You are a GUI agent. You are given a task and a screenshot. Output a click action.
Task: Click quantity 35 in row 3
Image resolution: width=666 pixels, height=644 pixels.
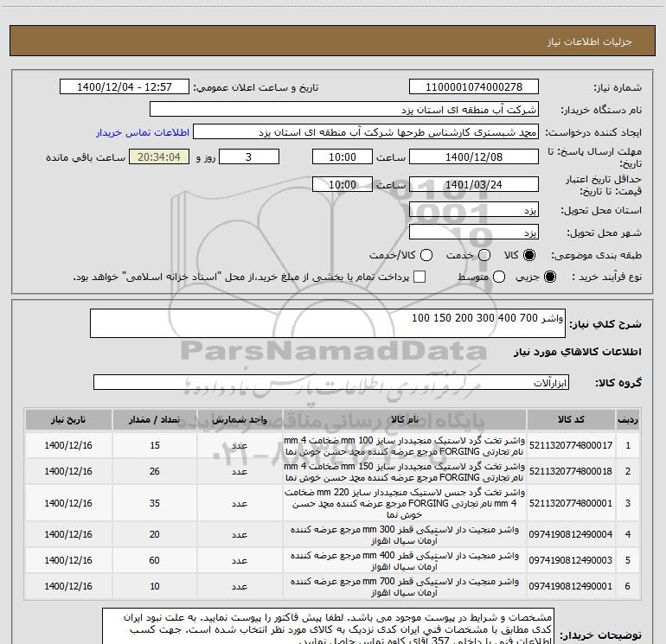(155, 503)
